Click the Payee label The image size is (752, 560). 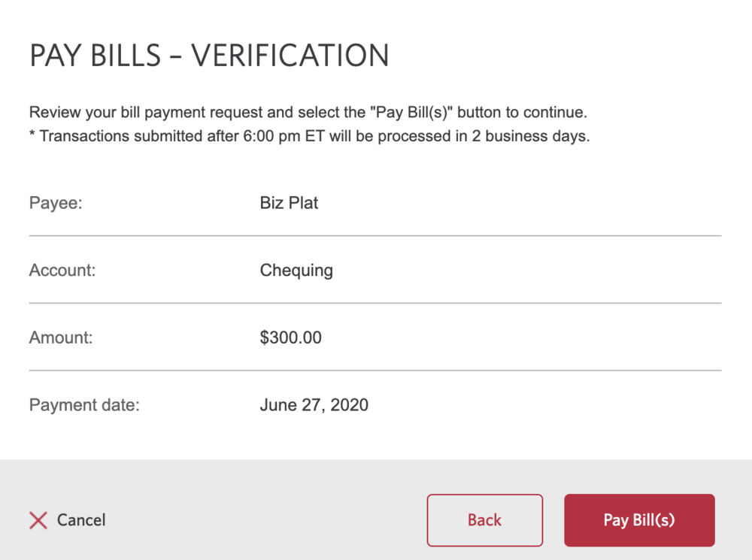56,203
